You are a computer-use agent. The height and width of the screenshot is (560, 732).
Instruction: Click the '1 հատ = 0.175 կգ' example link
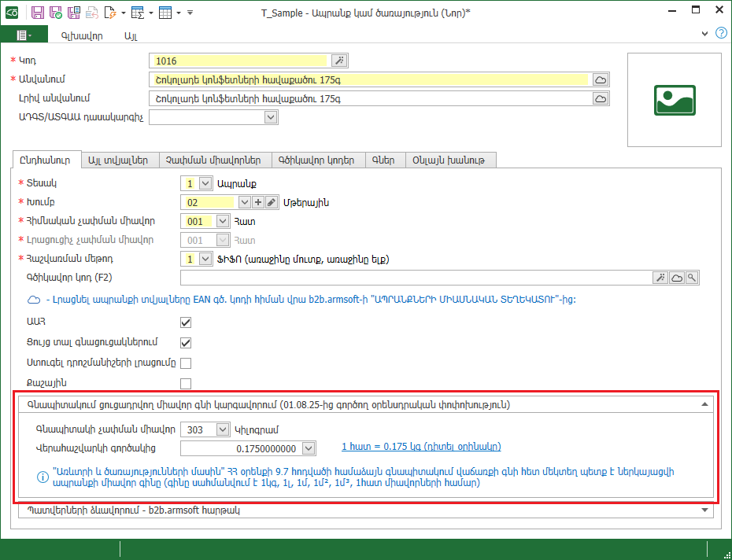click(421, 447)
